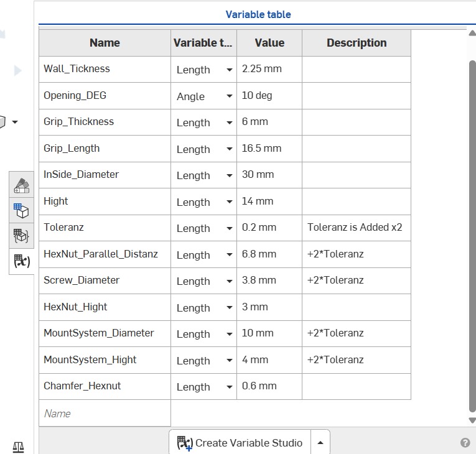Viewport: 476px width, 454px height.
Task: Open the Configuration panel icon
Action: 22,211
